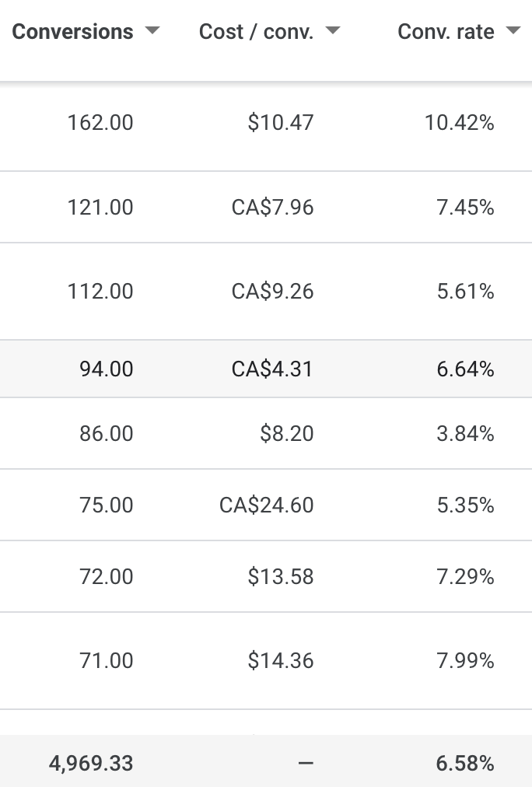Select the CA$24.60 cost cell

[267, 505]
